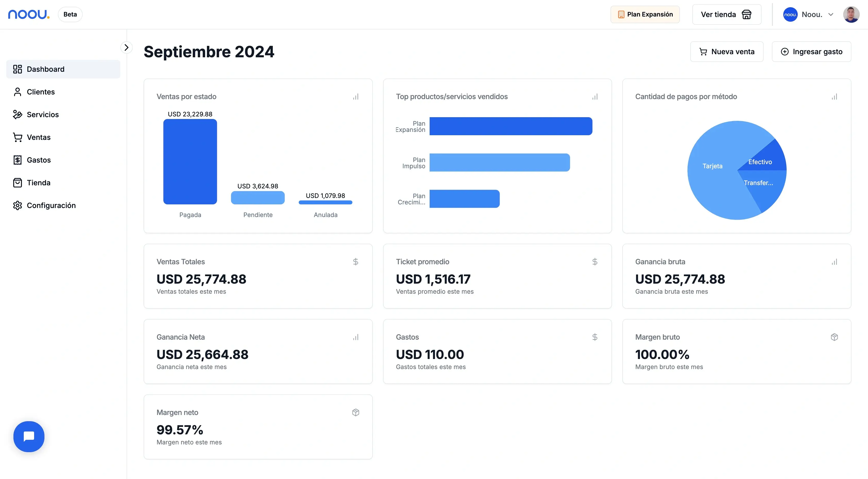Click the box icon on Margen neto card
The width and height of the screenshot is (868, 479).
[x=355, y=412]
